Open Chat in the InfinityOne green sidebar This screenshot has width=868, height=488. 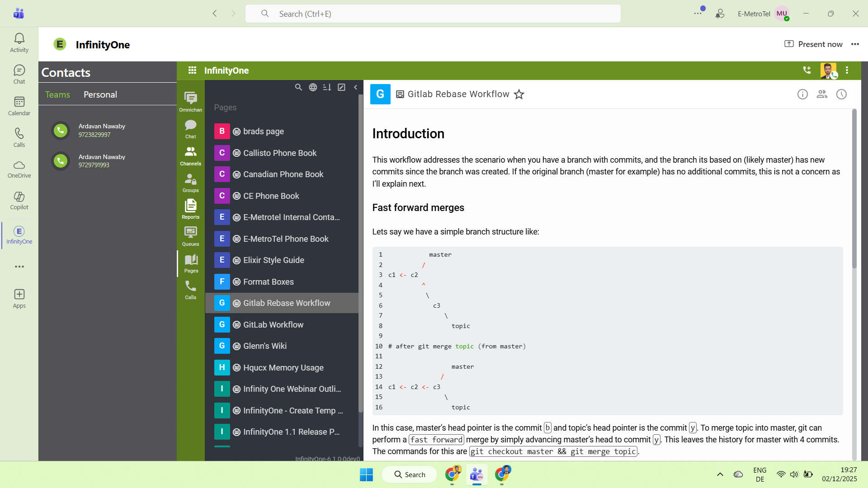tap(191, 129)
